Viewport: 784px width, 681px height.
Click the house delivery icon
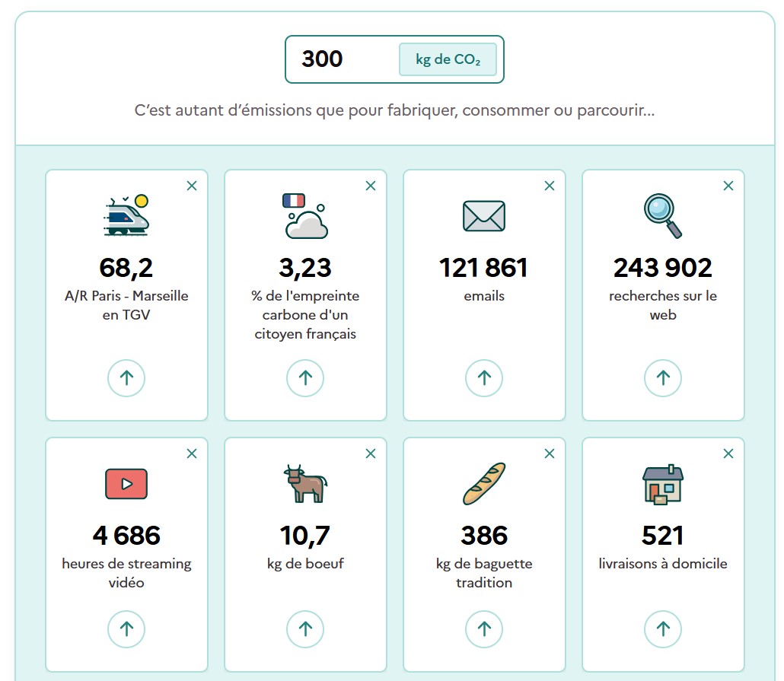663,483
